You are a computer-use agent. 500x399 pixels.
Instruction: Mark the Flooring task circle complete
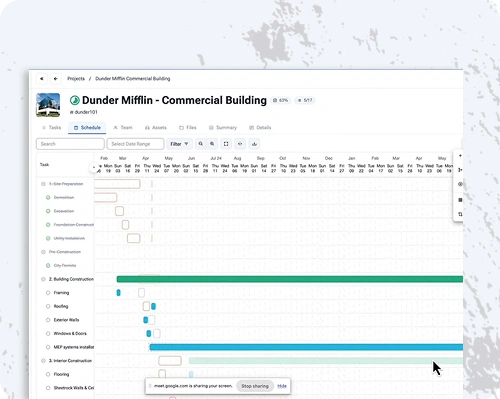(48, 374)
